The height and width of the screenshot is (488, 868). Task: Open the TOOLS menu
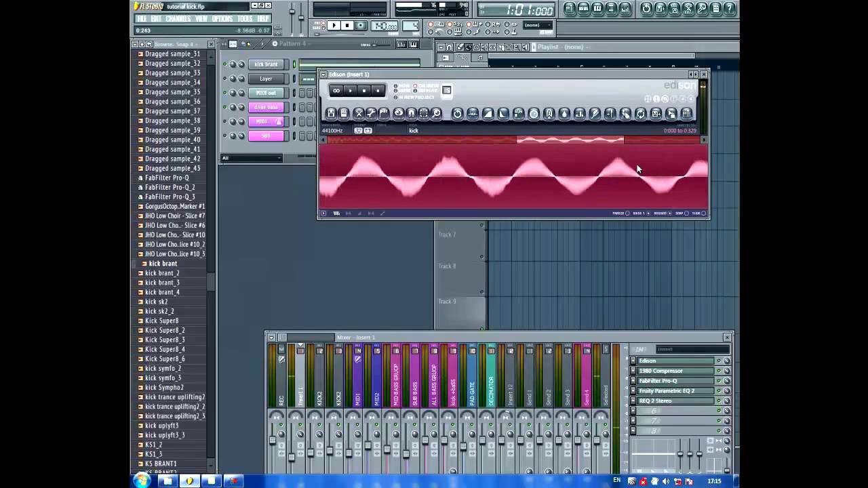tap(245, 19)
